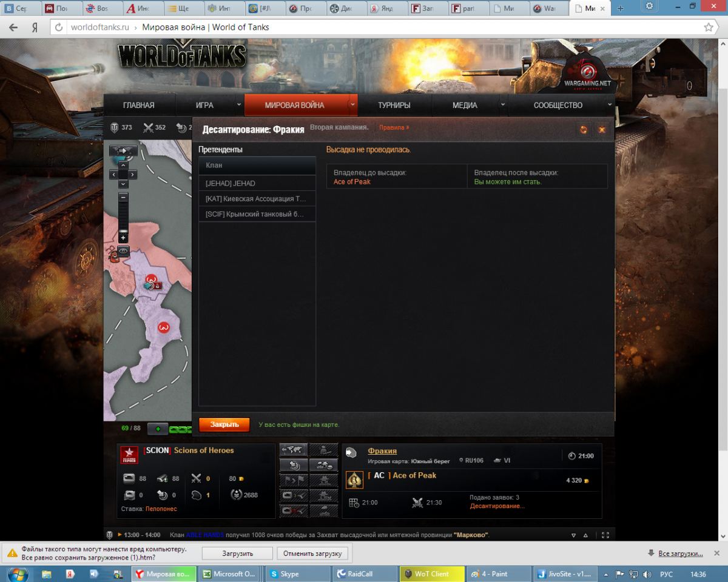Viewport: 728px width, 582px height.
Task: Open the ТУРНИРЫ menu item
Action: pyautogui.click(x=394, y=105)
